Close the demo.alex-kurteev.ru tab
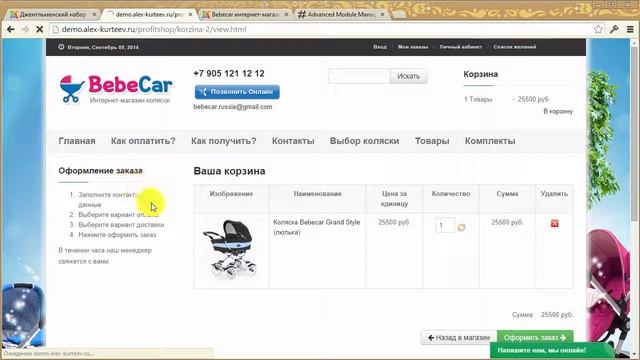Viewport: 640px width, 360px height. pos(190,14)
